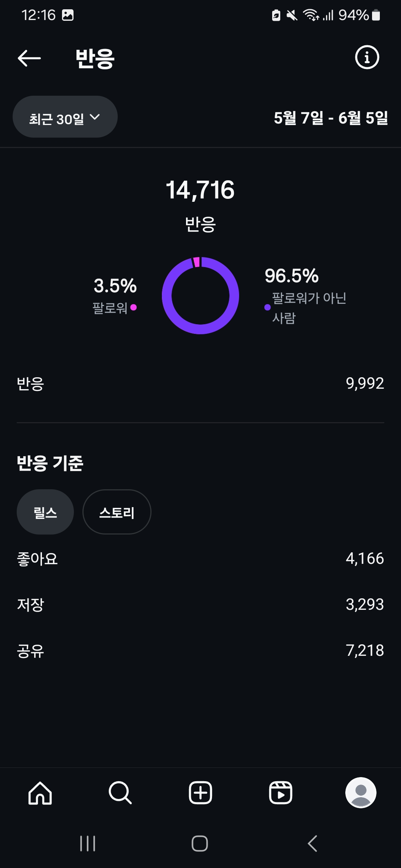
Task: Go to Home feed icon
Action: 40,793
